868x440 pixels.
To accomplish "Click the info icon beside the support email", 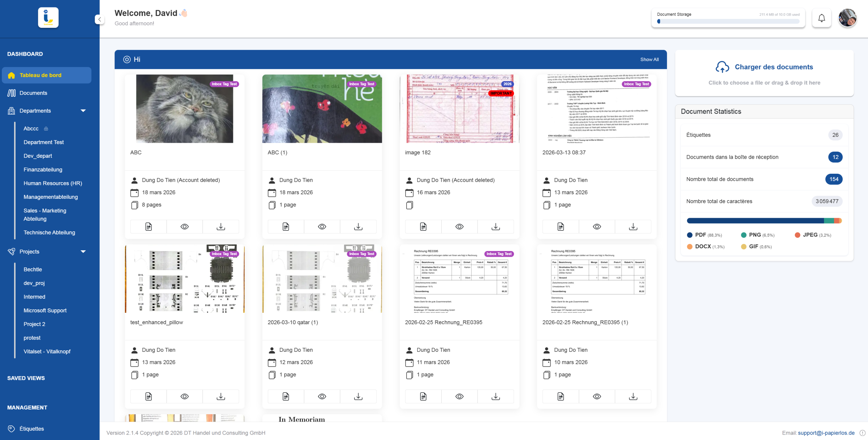I will 863,433.
